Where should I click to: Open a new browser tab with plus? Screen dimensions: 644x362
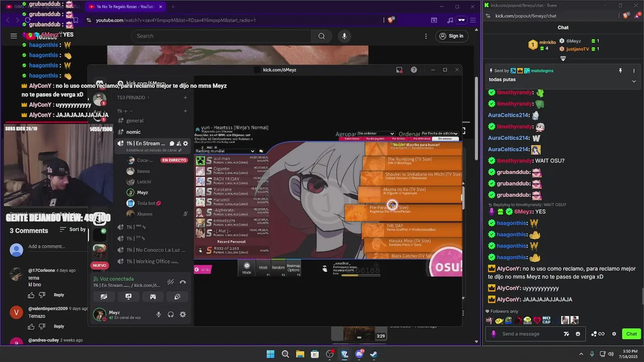173,7
